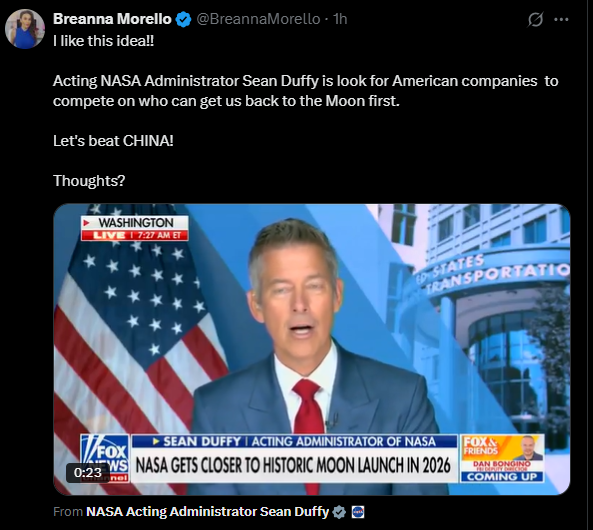The image size is (593, 530).
Task: Click the NASA affiliation logo badge
Action: click(x=358, y=512)
